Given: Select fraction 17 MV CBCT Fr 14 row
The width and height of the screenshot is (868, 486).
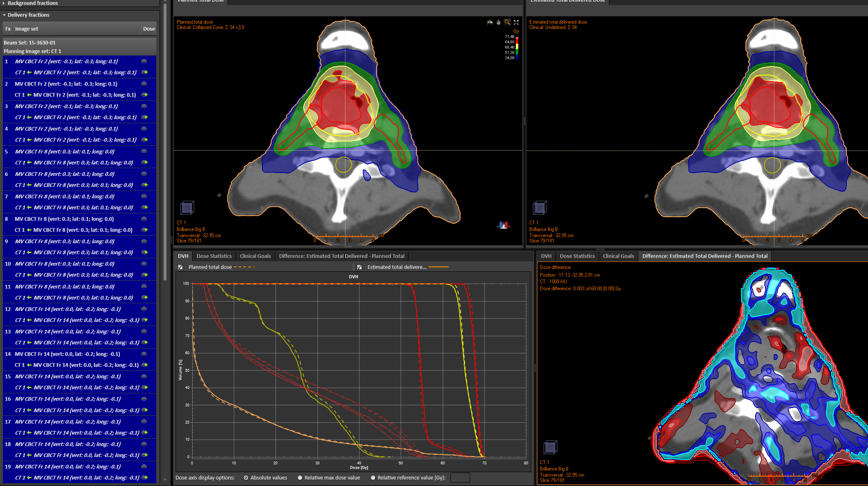Looking at the screenshot, I should [x=80, y=422].
